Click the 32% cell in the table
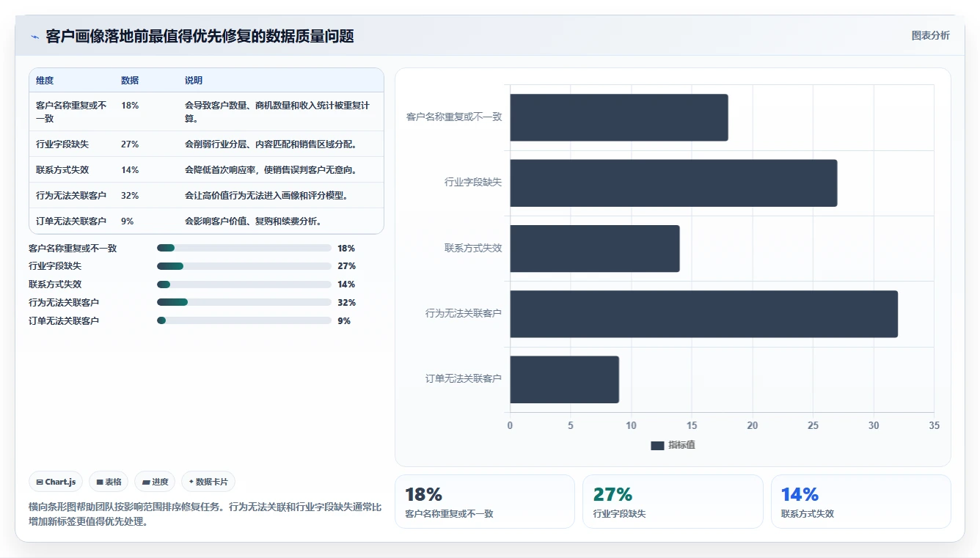980x558 pixels. 130,196
